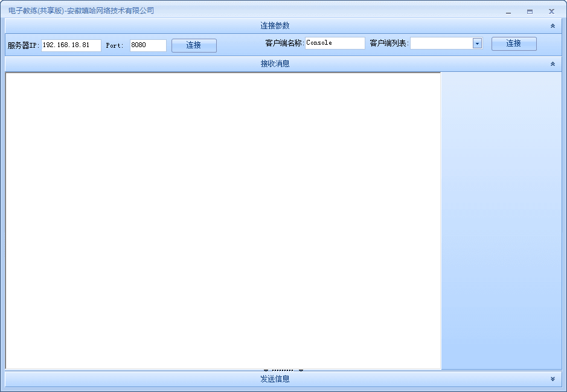Image resolution: width=567 pixels, height=392 pixels.
Task: Click the blue side panel right of messages
Action: click(x=501, y=220)
